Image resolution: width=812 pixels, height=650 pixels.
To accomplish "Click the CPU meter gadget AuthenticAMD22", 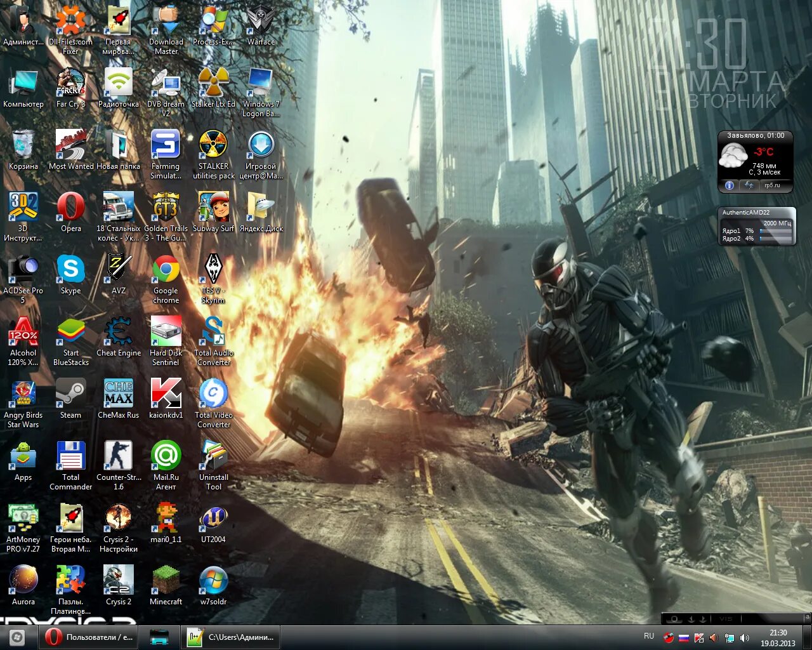I will pyautogui.click(x=757, y=226).
